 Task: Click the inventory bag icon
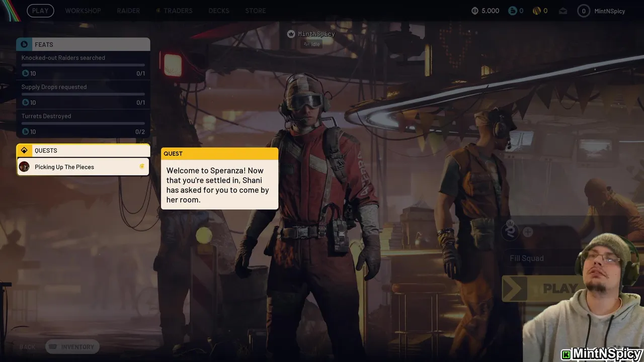pyautogui.click(x=53, y=347)
